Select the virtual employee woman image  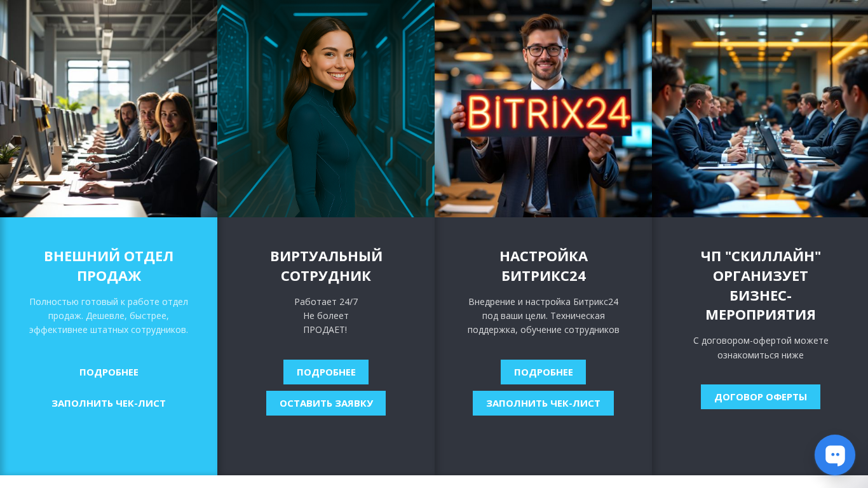(x=326, y=109)
